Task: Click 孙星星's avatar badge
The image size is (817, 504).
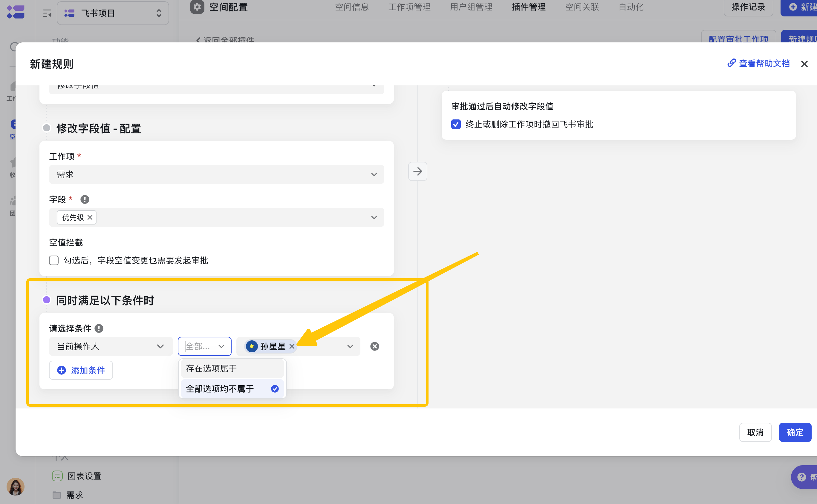Action: [x=252, y=346]
